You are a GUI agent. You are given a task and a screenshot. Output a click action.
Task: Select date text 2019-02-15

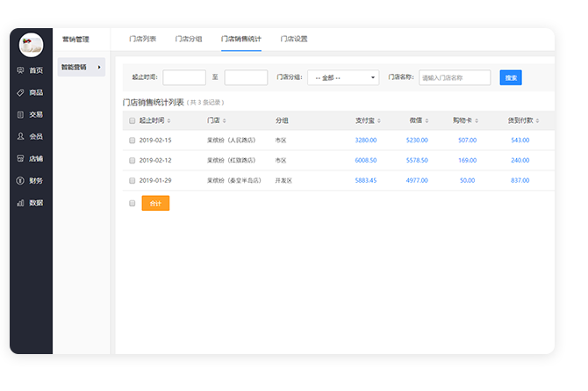tap(155, 140)
